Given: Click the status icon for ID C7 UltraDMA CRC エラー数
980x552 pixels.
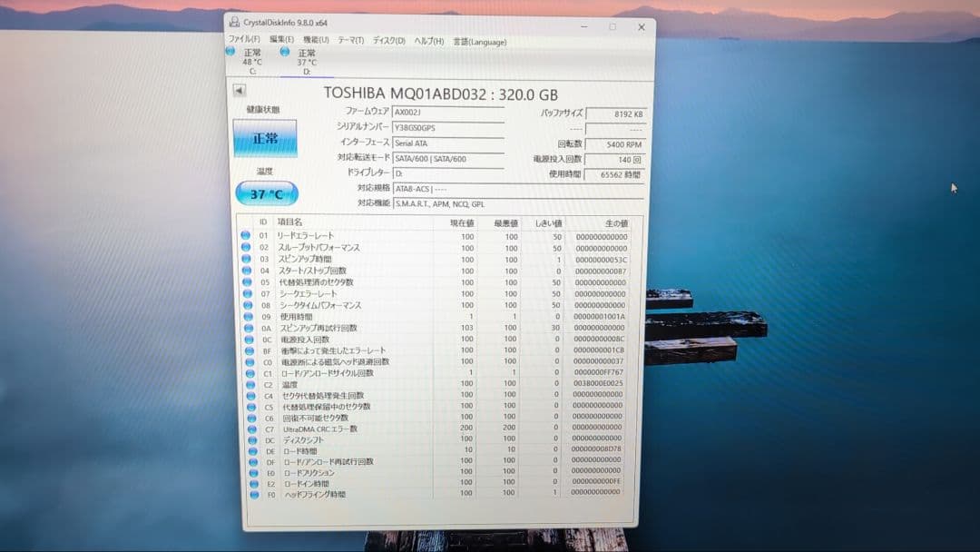Looking at the screenshot, I should coord(252,429).
